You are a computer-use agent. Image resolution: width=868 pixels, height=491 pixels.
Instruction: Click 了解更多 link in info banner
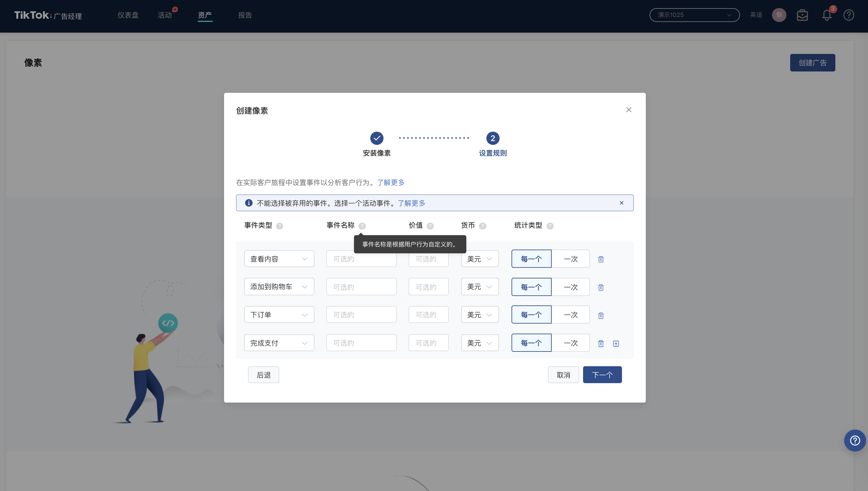click(411, 203)
